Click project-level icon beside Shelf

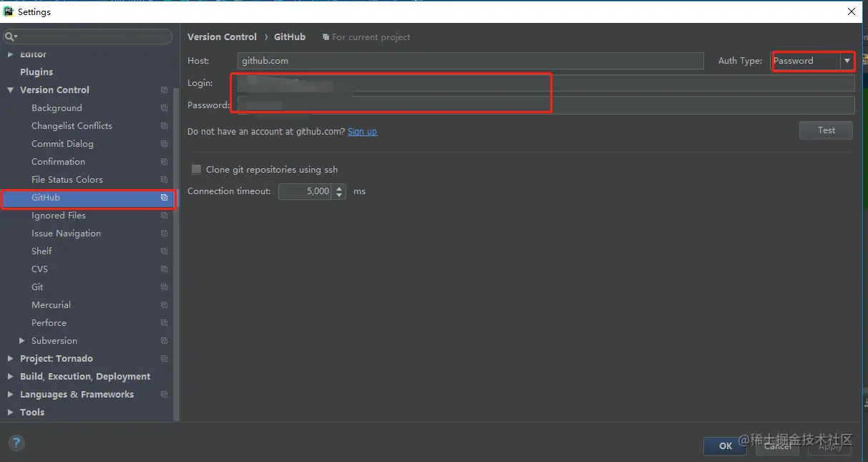pos(164,251)
